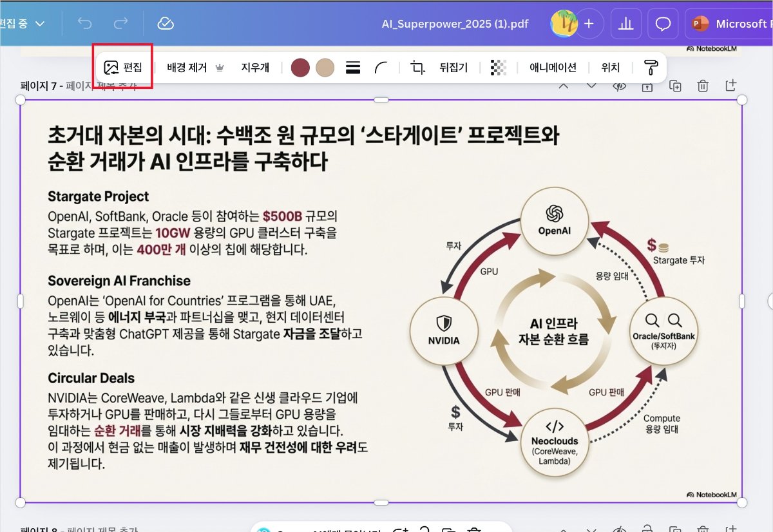Select the 지우개 (eraser) tool
Image resolution: width=773 pixels, height=532 pixels.
tap(255, 67)
